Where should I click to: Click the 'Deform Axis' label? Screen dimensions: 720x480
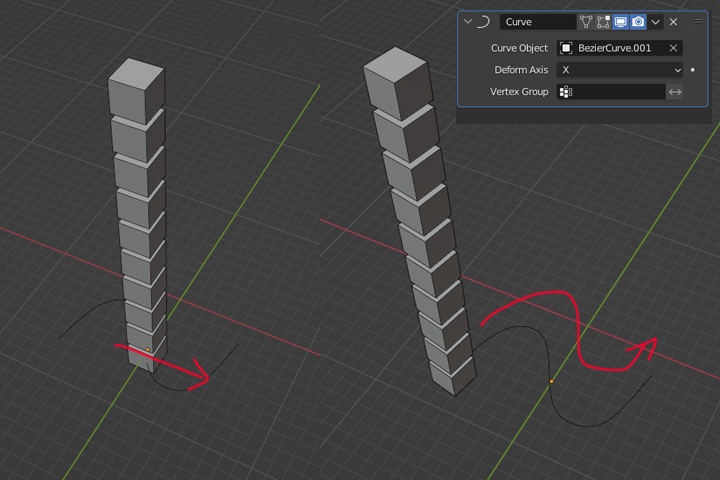(521, 70)
